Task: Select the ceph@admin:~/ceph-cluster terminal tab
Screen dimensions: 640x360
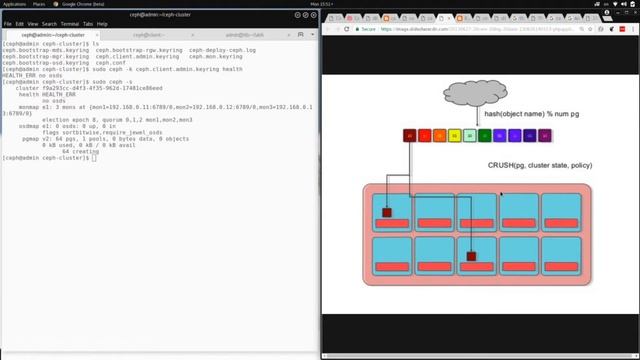Action: coord(53,35)
